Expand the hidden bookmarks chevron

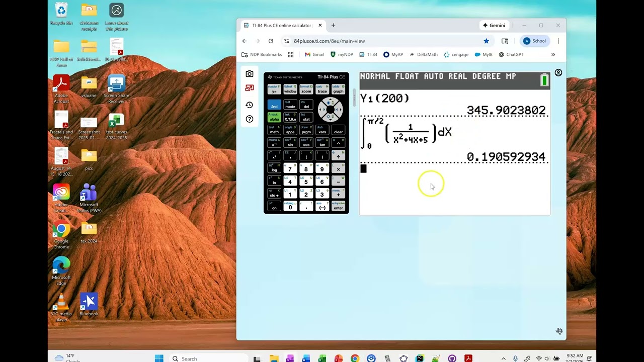tap(553, 54)
